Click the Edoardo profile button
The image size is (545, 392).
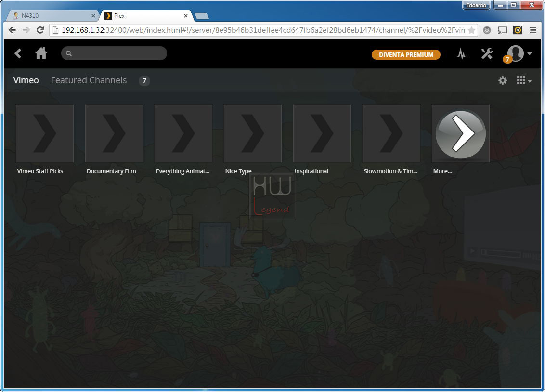tap(476, 5)
